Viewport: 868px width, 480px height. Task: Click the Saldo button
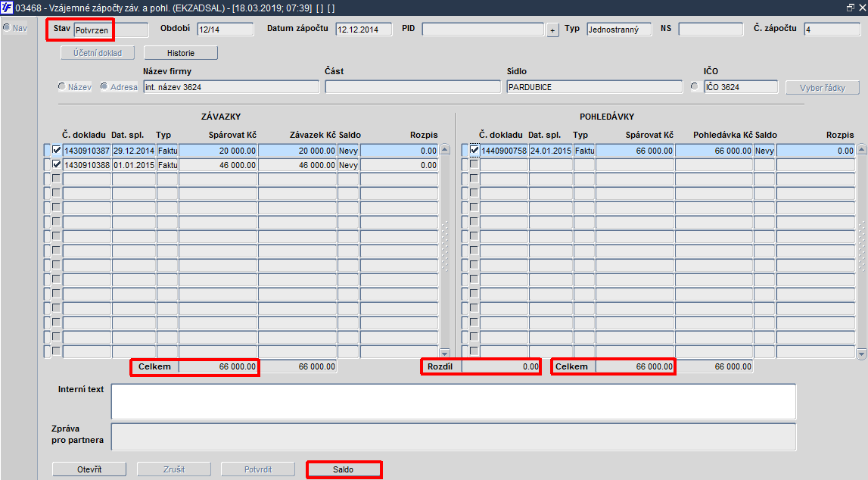(344, 469)
